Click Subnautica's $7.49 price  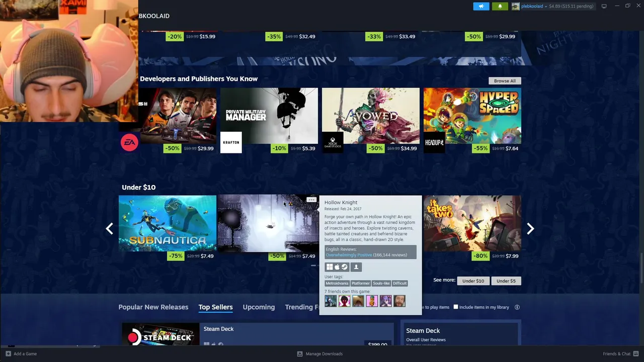click(x=207, y=256)
